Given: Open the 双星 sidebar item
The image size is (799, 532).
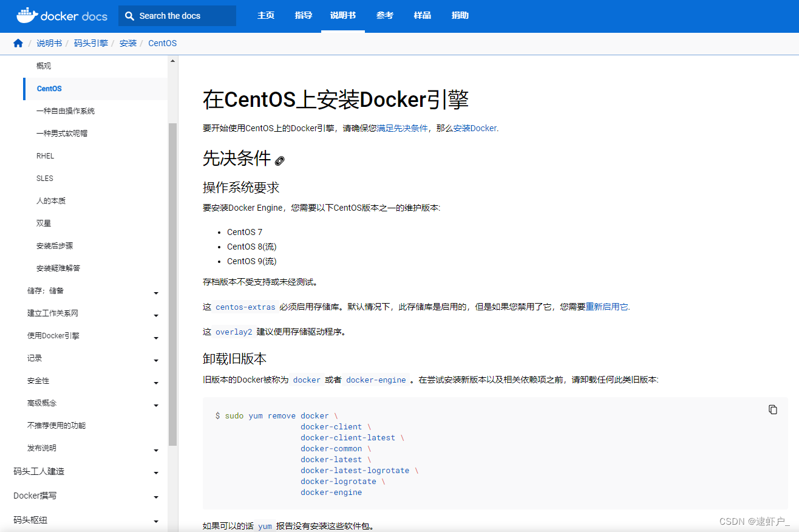Looking at the screenshot, I should (x=44, y=223).
